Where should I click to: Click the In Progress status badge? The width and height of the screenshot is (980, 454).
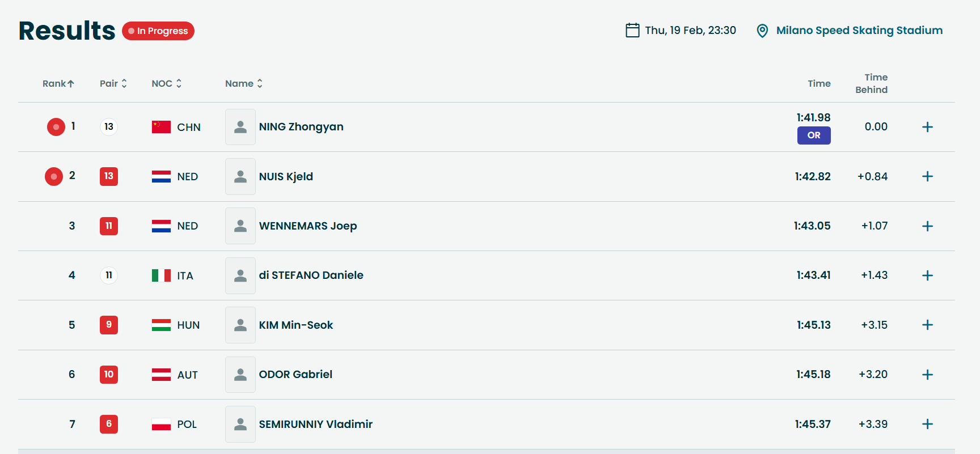click(x=158, y=31)
